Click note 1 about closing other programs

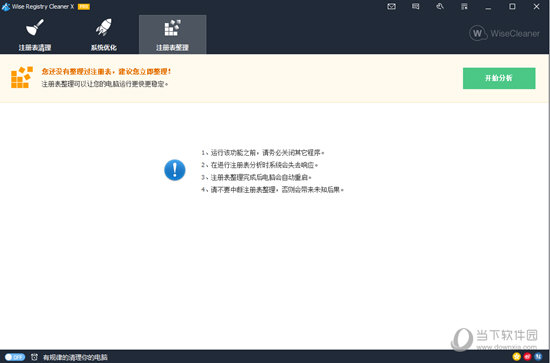coord(263,153)
